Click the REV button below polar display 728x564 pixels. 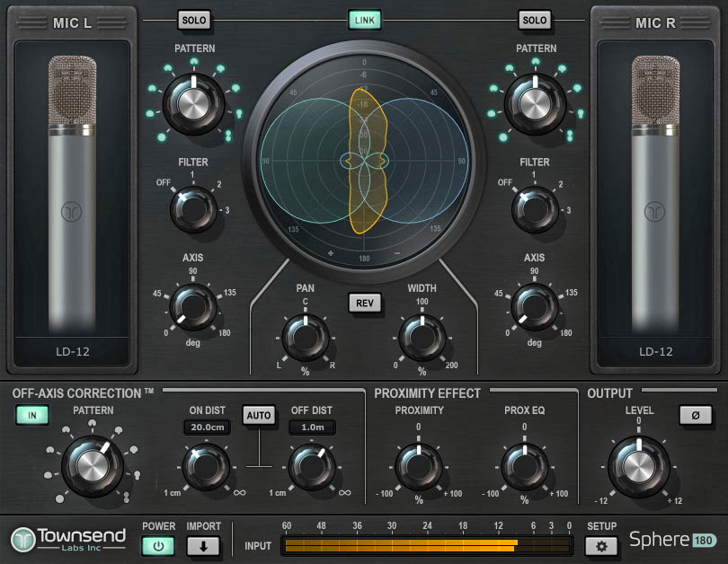point(365,303)
